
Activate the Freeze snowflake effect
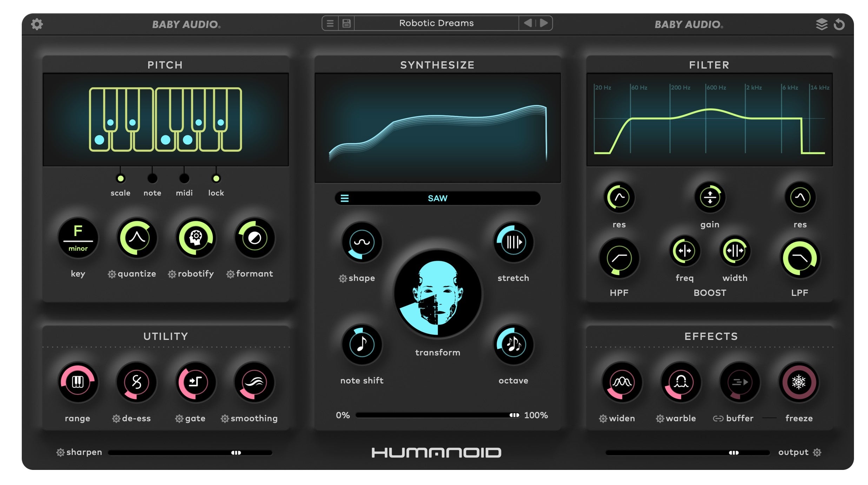pyautogui.click(x=799, y=383)
